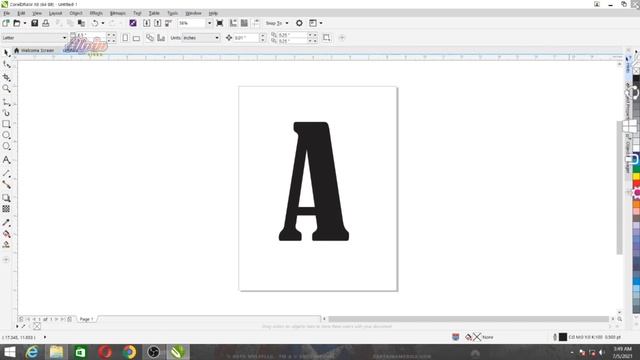Click the horizontal scrollbar

(469, 319)
